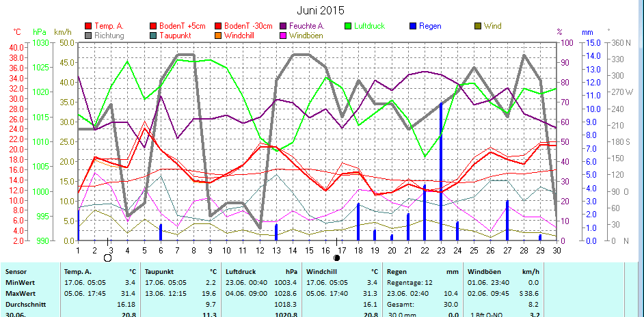Click the hPa axis unit label

tap(40, 31)
